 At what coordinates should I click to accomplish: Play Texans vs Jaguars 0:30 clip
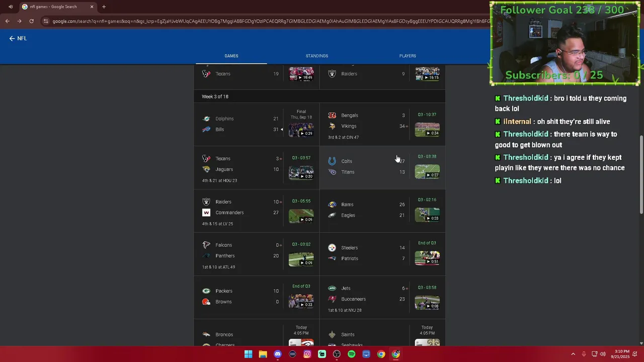tap(301, 173)
